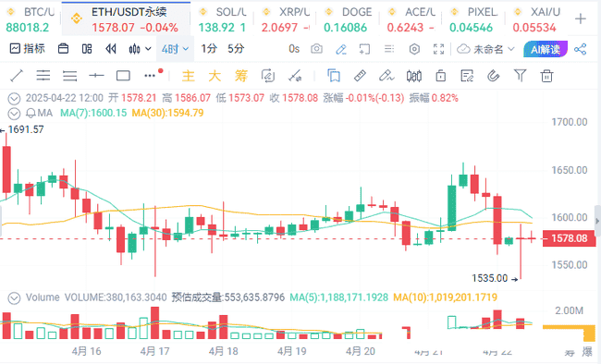Delete drawings with trash icon

coord(546,76)
